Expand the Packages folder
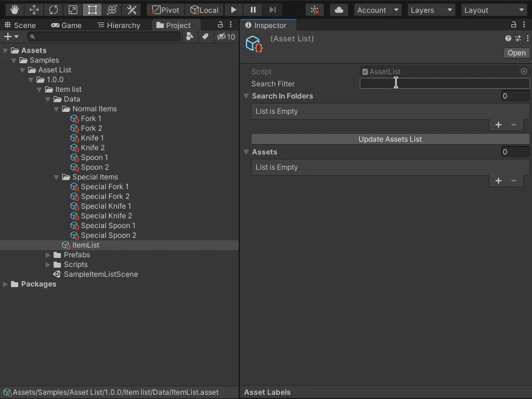This screenshot has height=399, width=532. click(x=5, y=284)
